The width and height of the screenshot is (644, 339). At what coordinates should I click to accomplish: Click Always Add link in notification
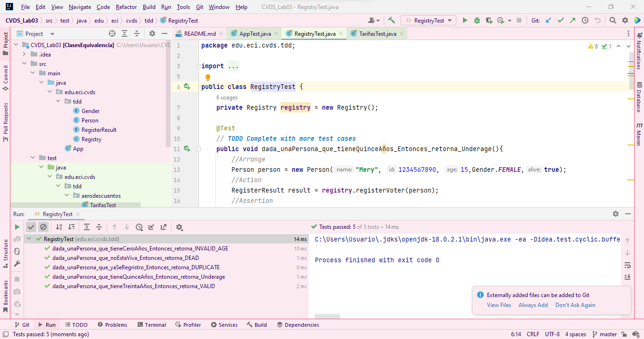(x=533, y=305)
